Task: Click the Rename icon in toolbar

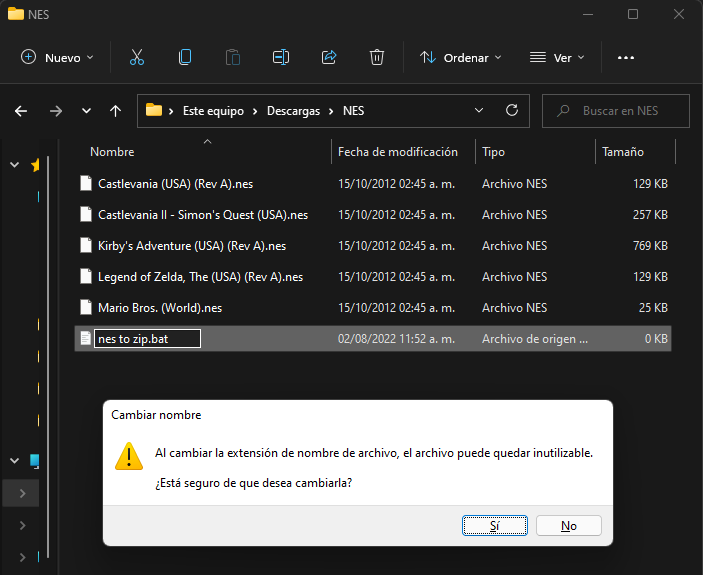Action: (x=281, y=57)
